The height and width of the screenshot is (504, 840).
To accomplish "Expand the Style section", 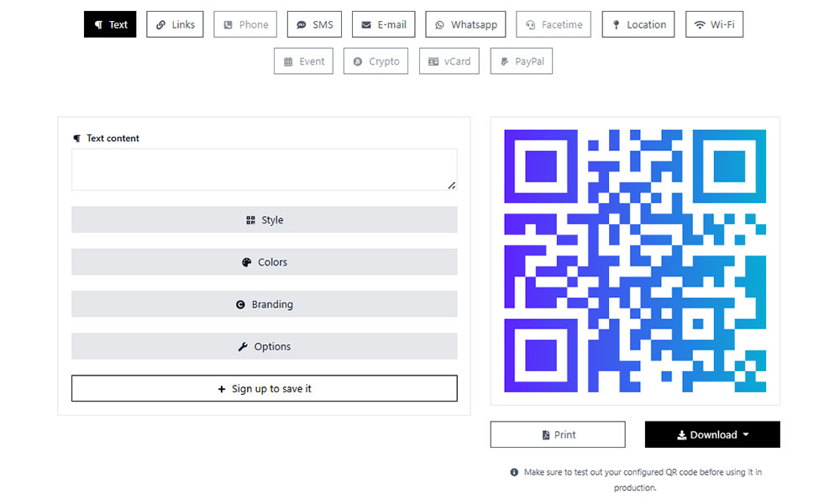I will point(265,220).
